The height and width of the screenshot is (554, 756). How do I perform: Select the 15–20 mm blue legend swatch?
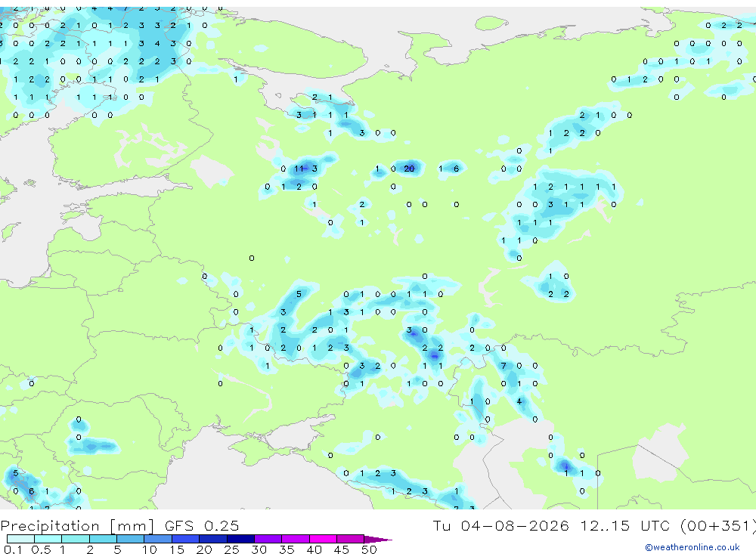pos(185,539)
